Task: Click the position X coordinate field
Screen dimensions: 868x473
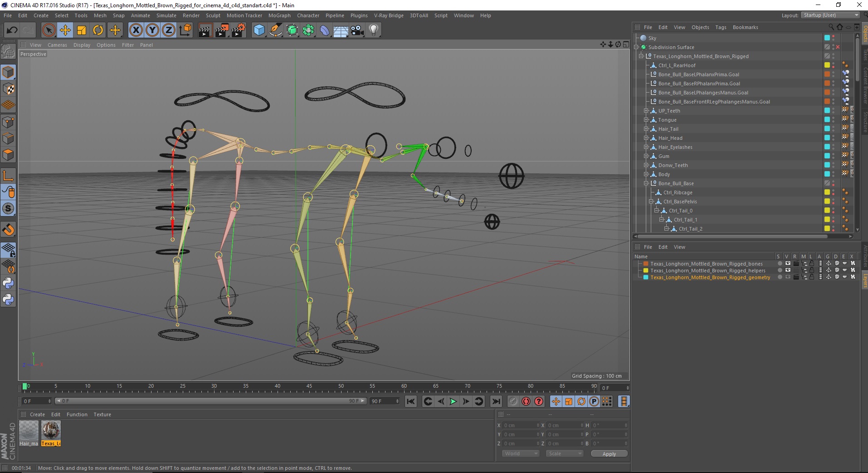Action: click(521, 425)
